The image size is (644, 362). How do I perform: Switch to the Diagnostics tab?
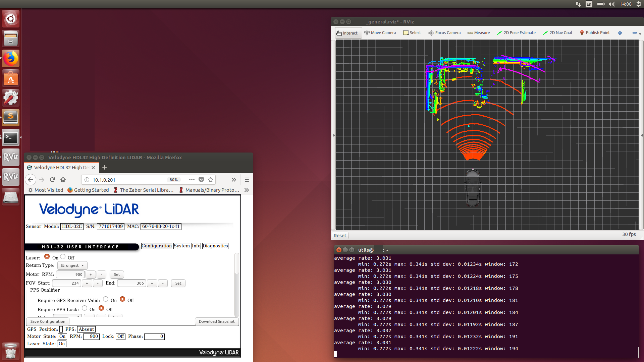[215, 246]
